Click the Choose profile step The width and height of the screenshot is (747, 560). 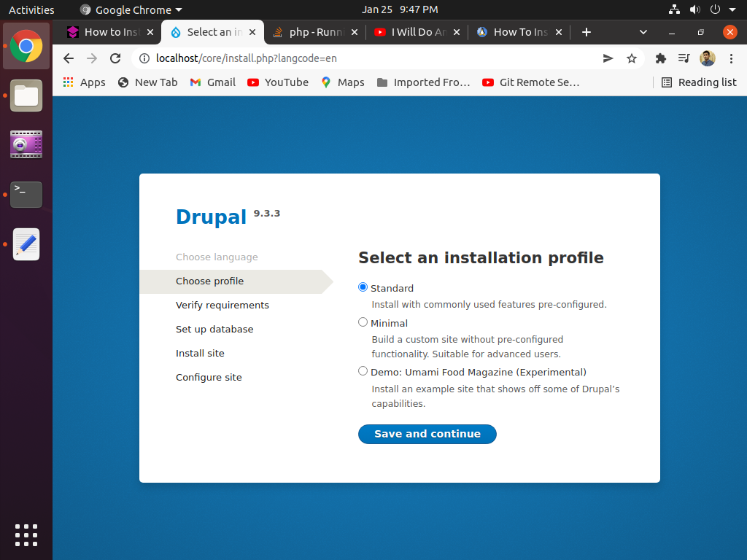tap(209, 281)
